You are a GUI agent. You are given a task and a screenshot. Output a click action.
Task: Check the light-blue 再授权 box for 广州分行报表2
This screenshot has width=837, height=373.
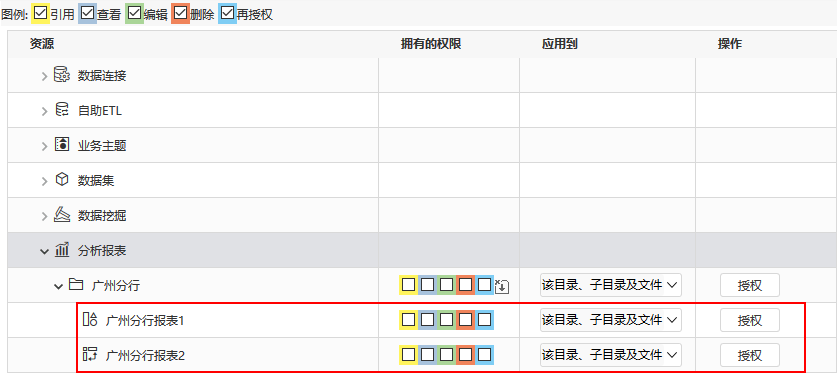pos(484,354)
